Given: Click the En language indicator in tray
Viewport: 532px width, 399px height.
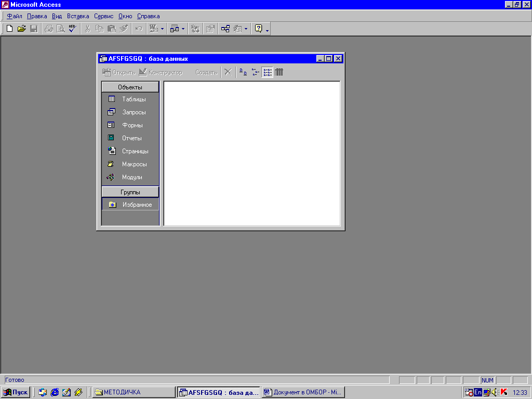Looking at the screenshot, I should click(x=478, y=392).
